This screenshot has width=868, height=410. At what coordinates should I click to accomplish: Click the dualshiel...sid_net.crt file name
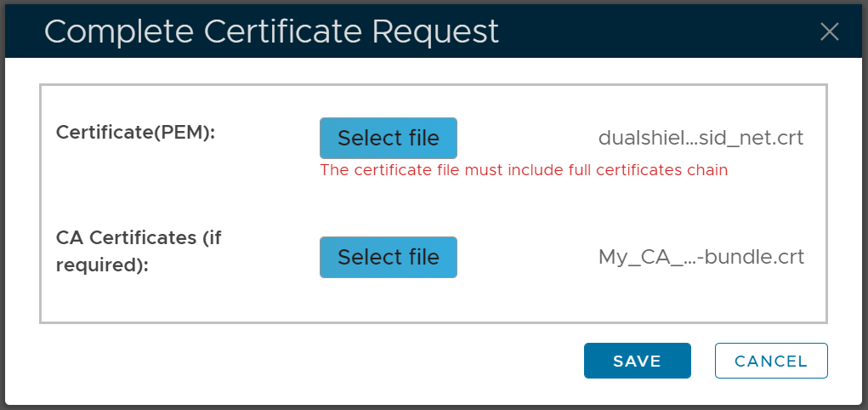pos(701,138)
